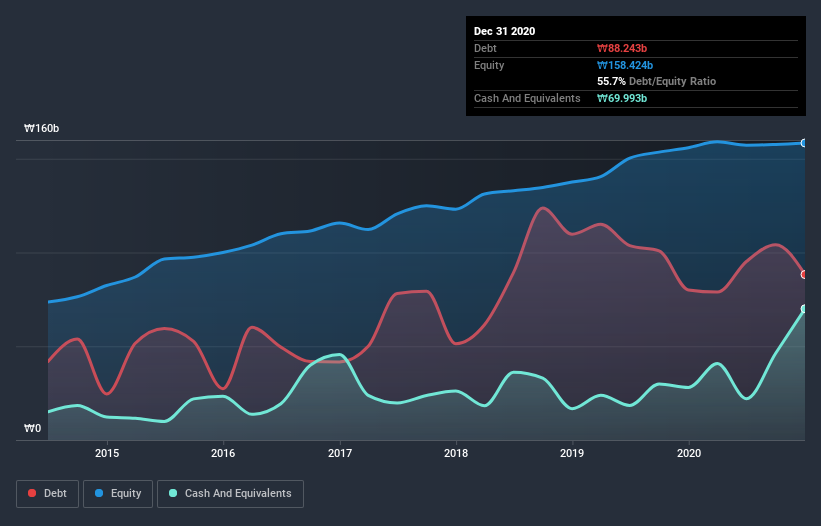Toggle Cash And Equivalents legend button
Image resolution: width=821 pixels, height=526 pixels.
(x=230, y=494)
